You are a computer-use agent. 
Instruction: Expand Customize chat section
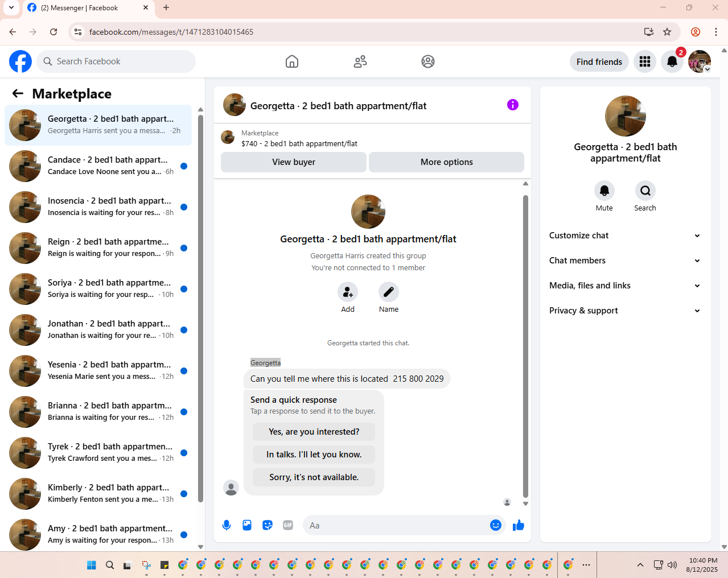[625, 236]
